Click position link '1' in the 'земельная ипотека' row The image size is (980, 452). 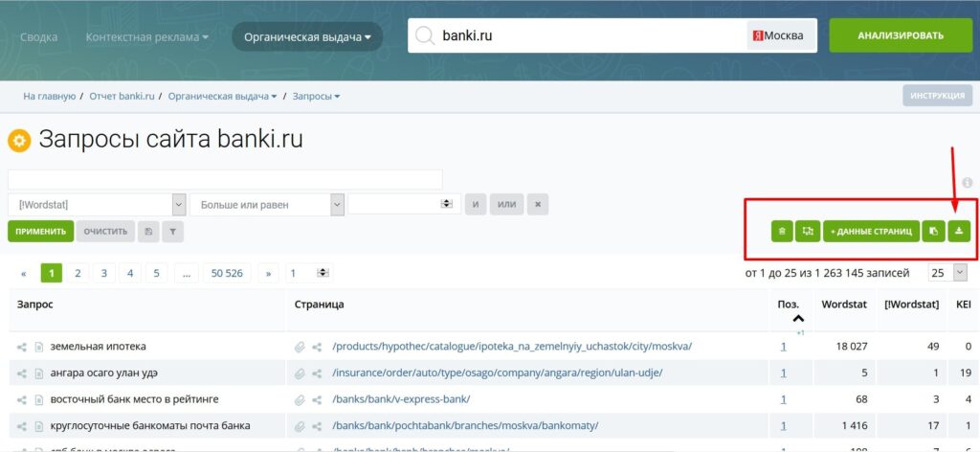pyautogui.click(x=783, y=347)
